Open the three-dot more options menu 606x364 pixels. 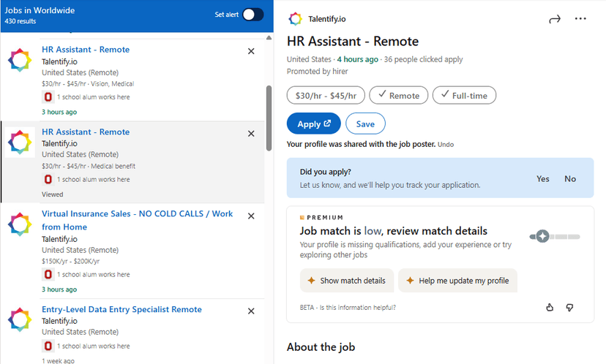point(580,18)
